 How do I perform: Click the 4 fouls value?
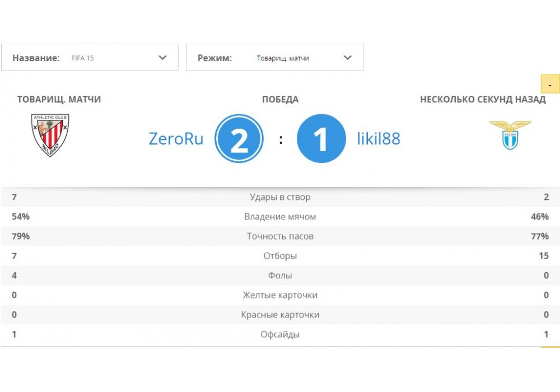pyautogui.click(x=15, y=276)
